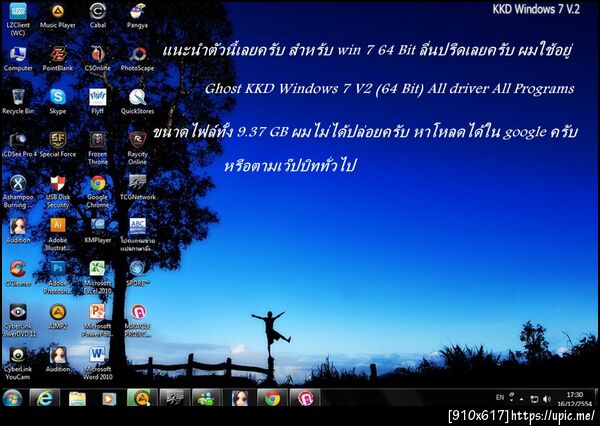Screen dimensions: 600x426
Task: Click the ABC Thai translator program icon
Action: 137,235
